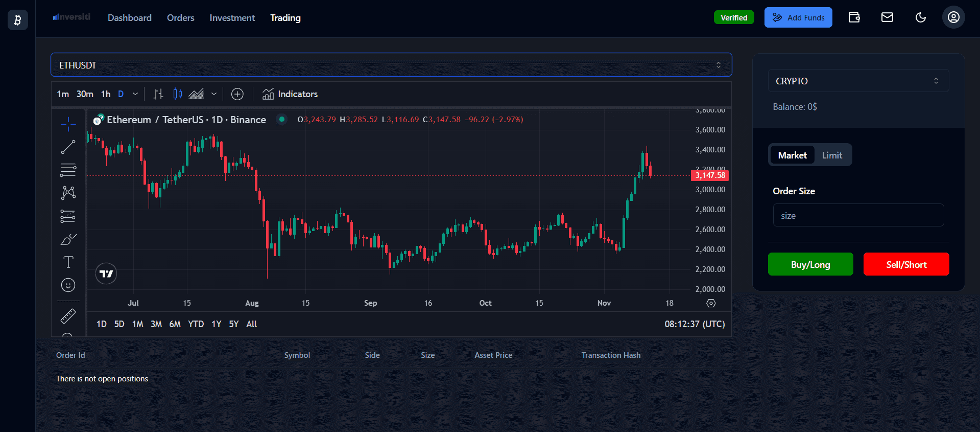980x432 pixels.
Task: Click the candlestick chart style icon
Action: (178, 94)
